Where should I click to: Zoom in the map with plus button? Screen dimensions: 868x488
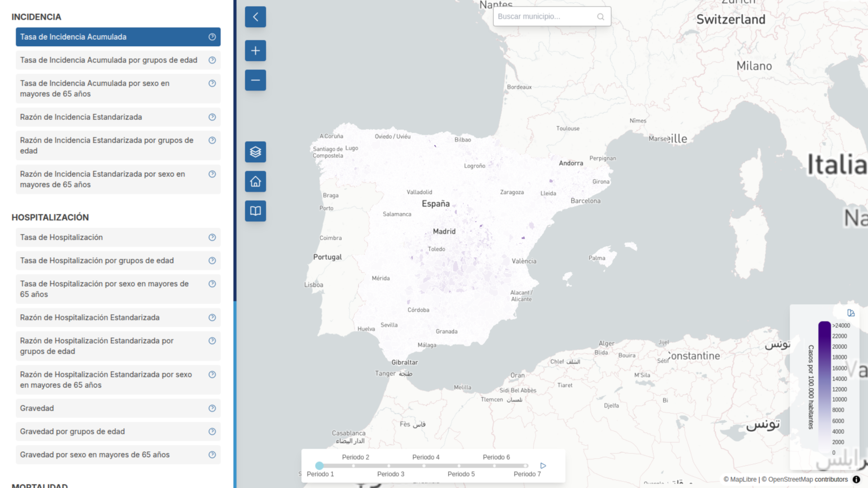pos(255,51)
